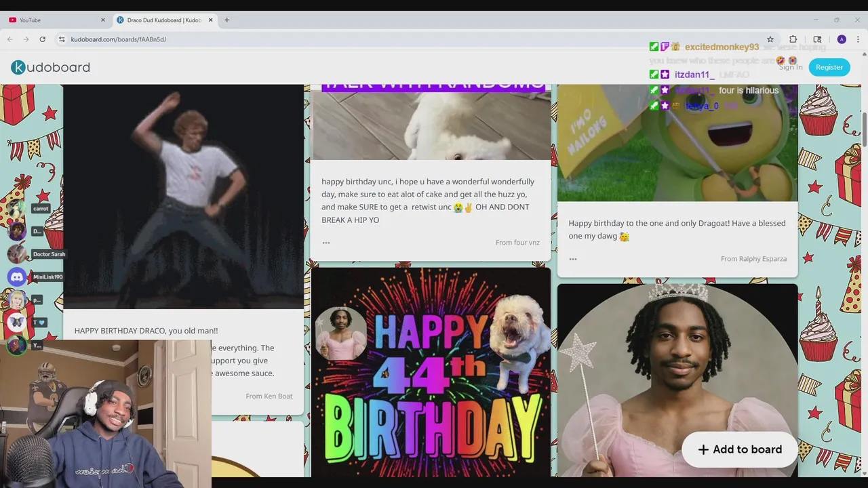Close the Draco Dud Kudoboard tab
Screen dimensions: 868x488
(x=210, y=20)
